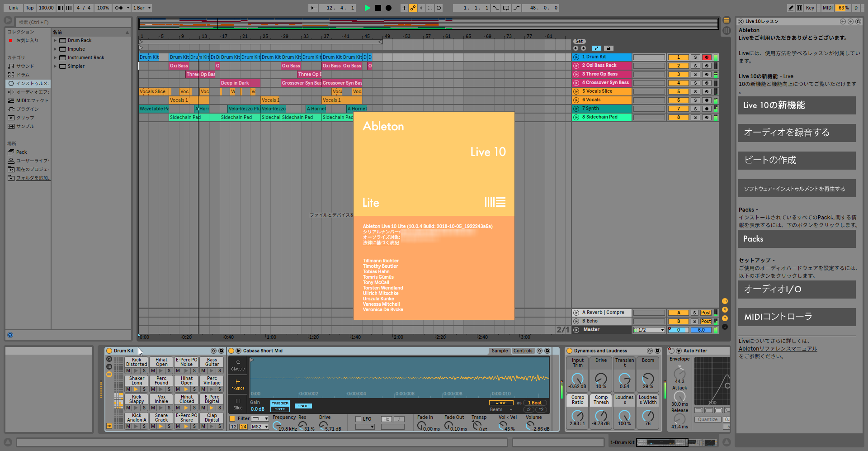This screenshot has height=451, width=868.
Task: Open the オーディオI/O setup lesson
Action: pos(797,289)
